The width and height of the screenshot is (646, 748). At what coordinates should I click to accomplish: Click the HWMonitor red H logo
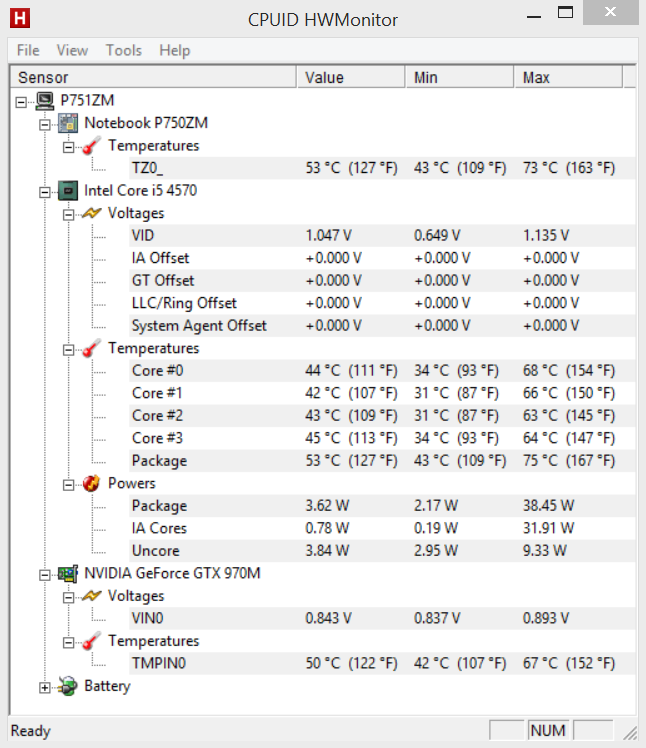point(20,18)
